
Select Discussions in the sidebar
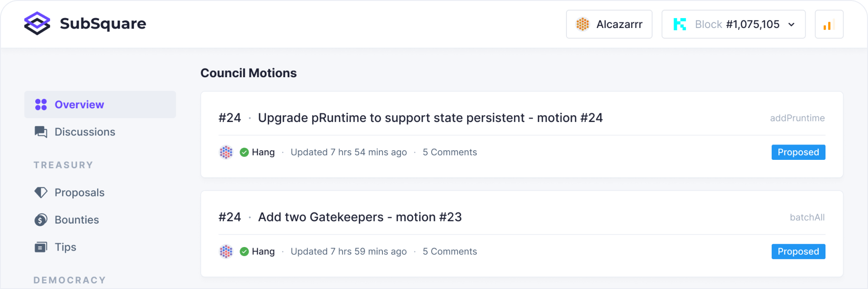point(85,132)
